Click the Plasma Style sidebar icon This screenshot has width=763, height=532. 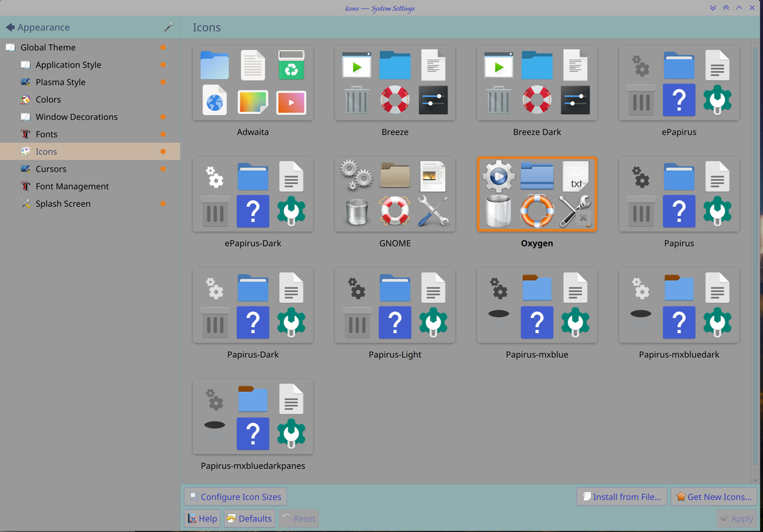coord(25,82)
